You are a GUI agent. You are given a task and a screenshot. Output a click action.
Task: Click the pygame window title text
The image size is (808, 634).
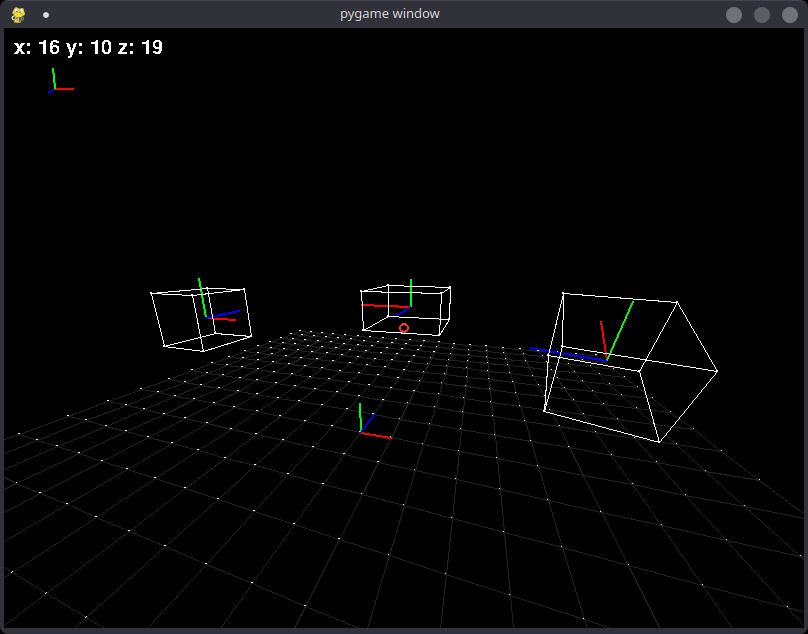tap(390, 14)
